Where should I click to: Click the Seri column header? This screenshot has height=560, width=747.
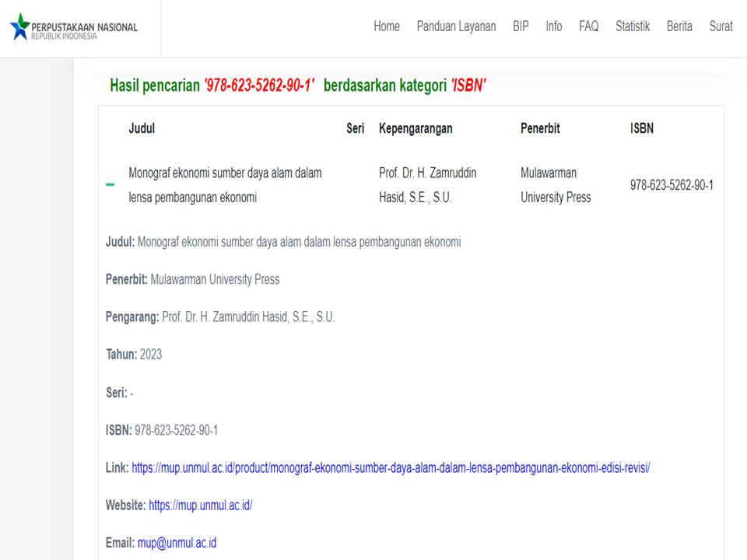pos(355,128)
